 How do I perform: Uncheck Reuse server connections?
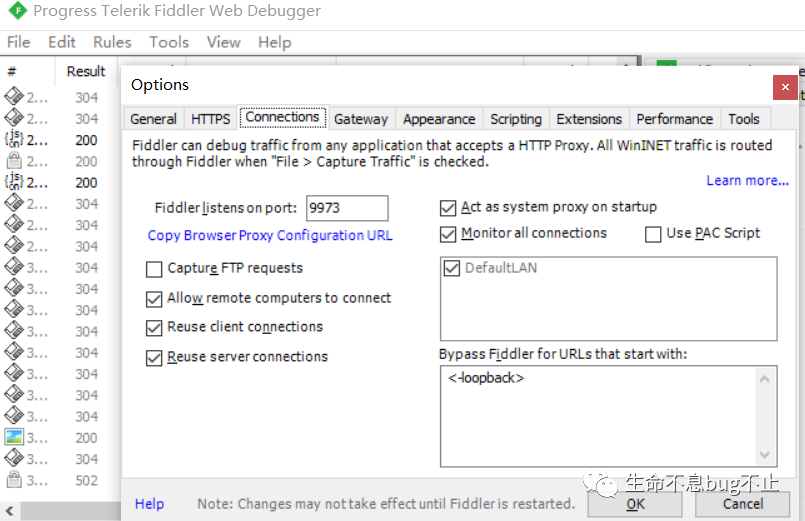[x=154, y=357]
